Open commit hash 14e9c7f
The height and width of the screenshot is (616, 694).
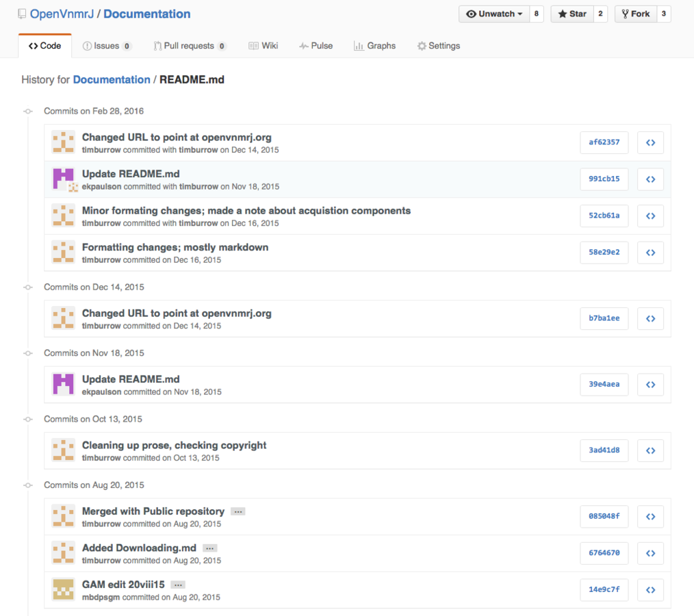(x=604, y=590)
